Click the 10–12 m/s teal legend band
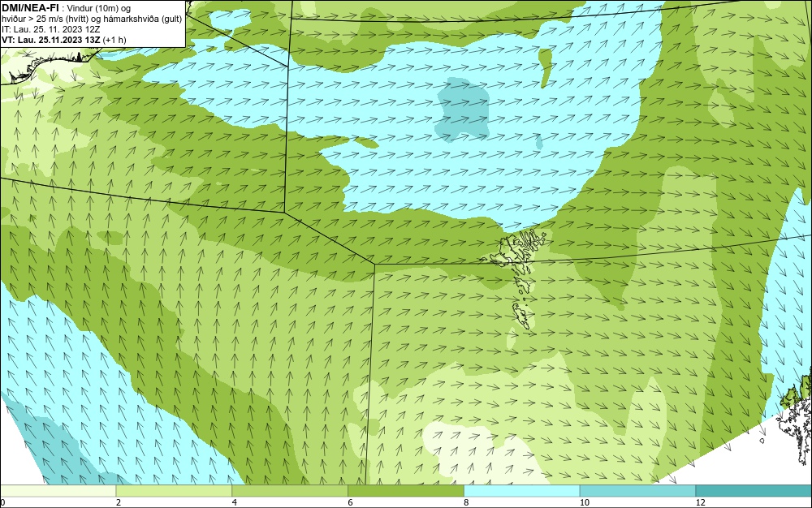 coord(637,490)
